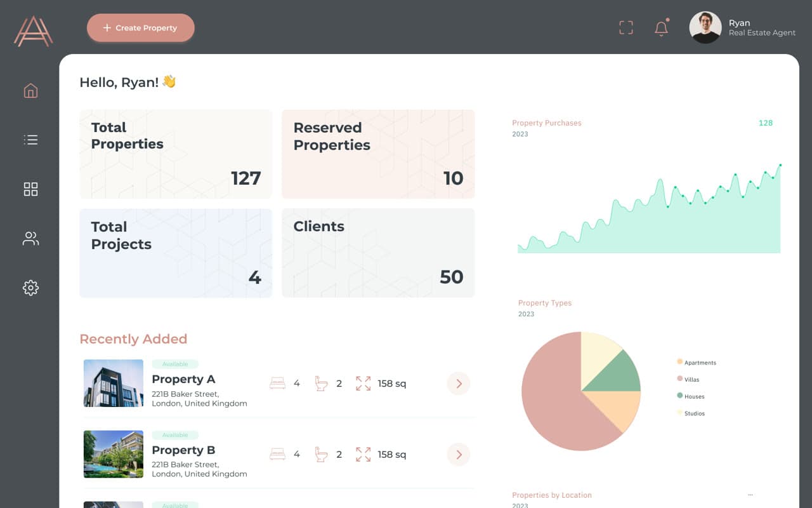The image size is (812, 508).
Task: Open Property A details with arrow button
Action: click(x=459, y=384)
